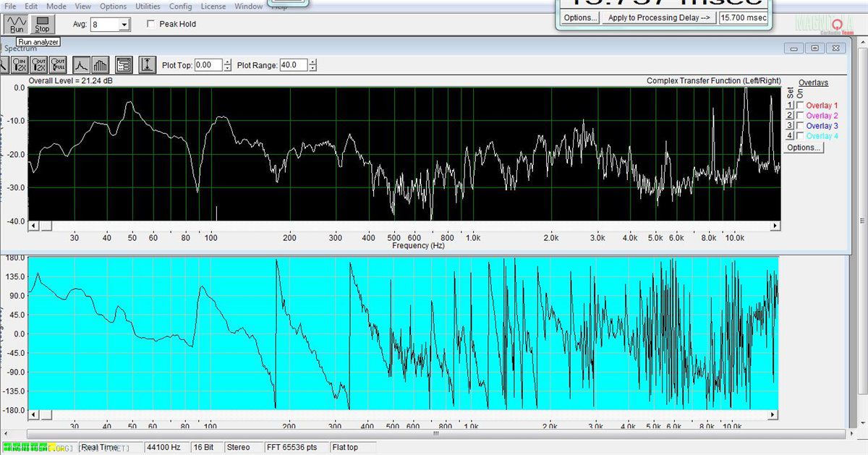Click Apply to Processing Delay button
This screenshot has width=868, height=455.
(x=659, y=18)
